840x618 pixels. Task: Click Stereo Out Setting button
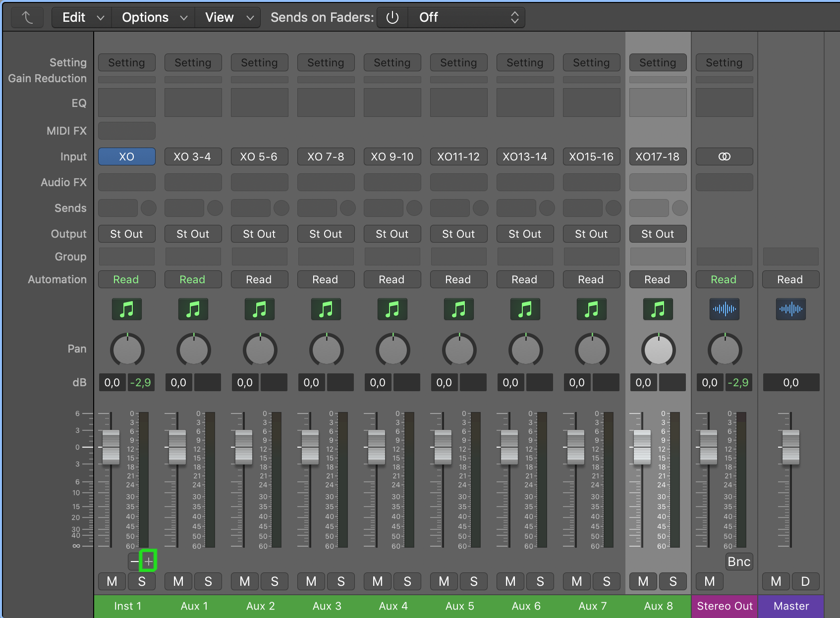pyautogui.click(x=725, y=62)
